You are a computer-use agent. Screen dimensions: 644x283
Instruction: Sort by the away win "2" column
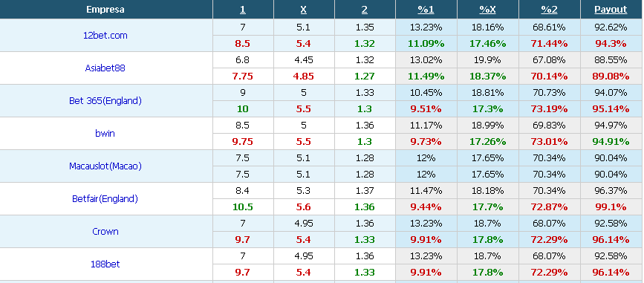click(x=364, y=10)
